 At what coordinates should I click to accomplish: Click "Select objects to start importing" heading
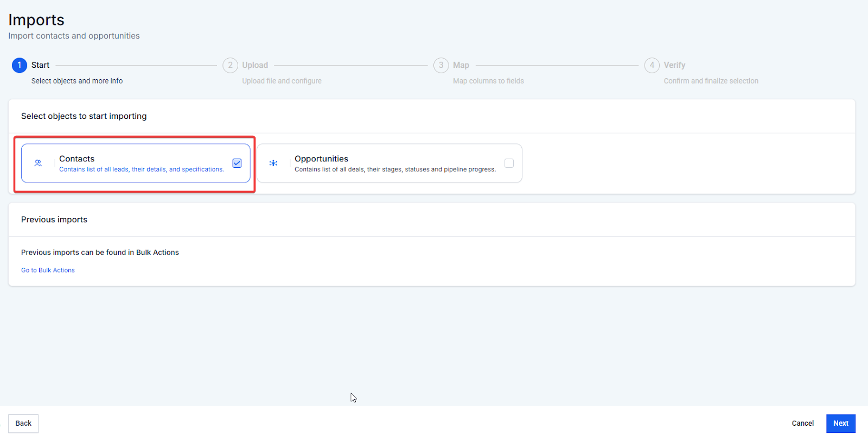coord(84,116)
